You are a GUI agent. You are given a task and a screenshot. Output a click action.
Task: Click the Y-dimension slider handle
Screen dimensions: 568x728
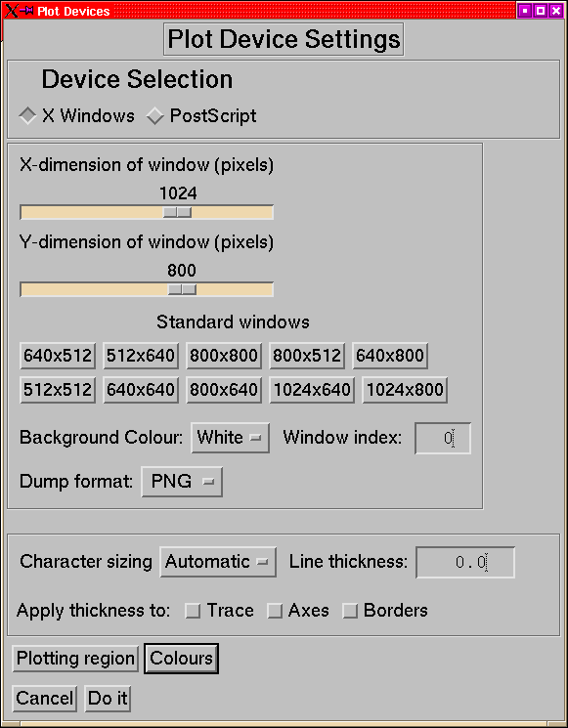click(182, 289)
